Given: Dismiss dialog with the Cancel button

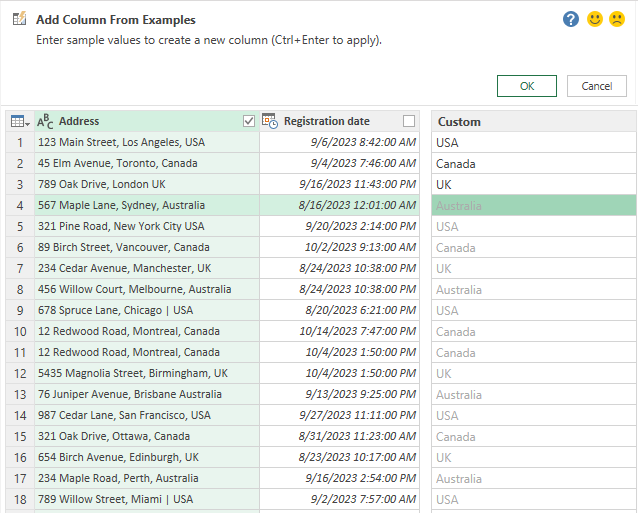Looking at the screenshot, I should point(596,86).
